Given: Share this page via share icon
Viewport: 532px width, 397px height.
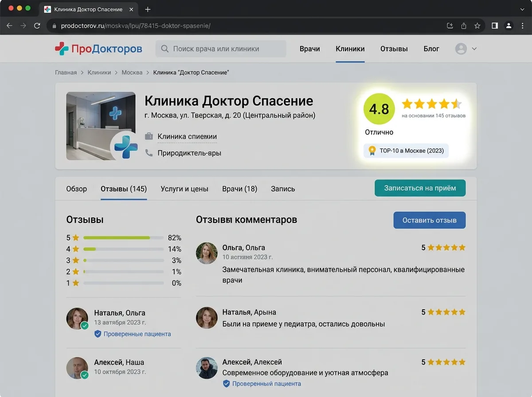Looking at the screenshot, I should tap(464, 26).
